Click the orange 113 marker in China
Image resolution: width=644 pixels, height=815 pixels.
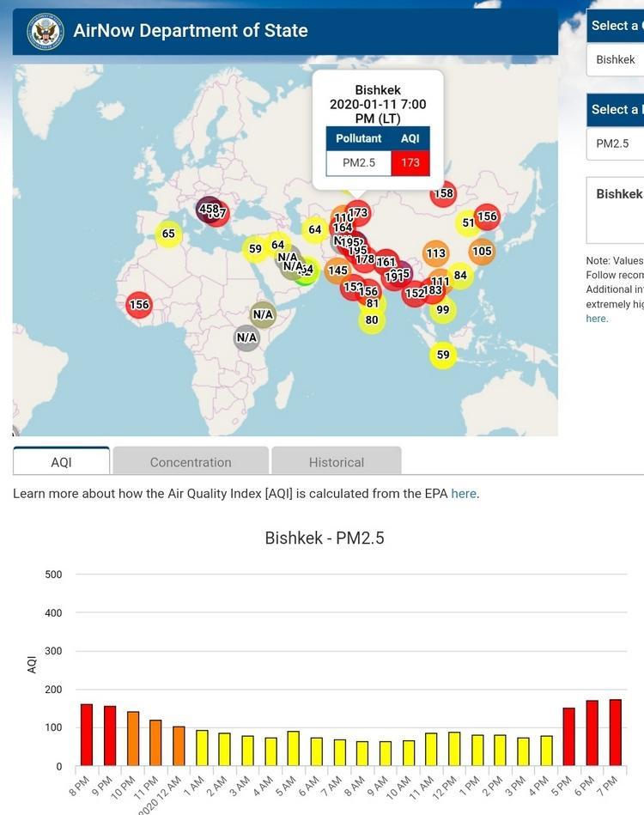435,253
